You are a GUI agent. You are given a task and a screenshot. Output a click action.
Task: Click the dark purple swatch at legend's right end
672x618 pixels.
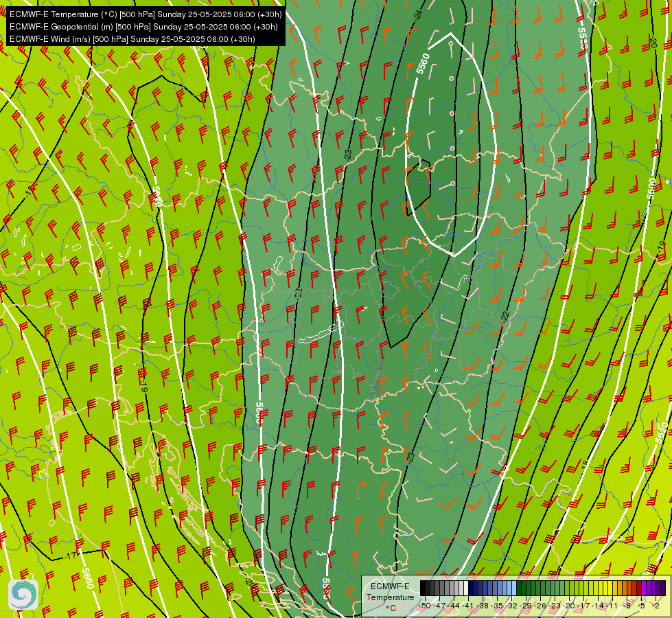[663, 588]
